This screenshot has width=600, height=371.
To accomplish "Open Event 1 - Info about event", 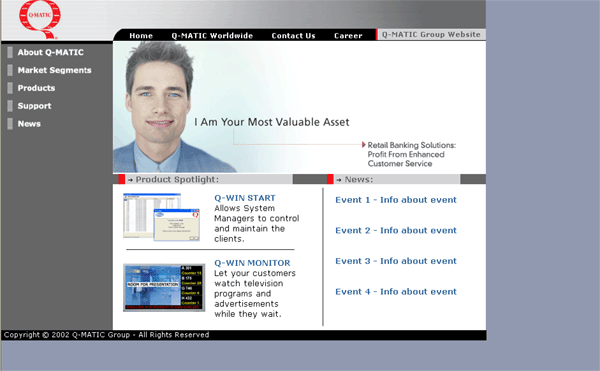I will coord(396,200).
